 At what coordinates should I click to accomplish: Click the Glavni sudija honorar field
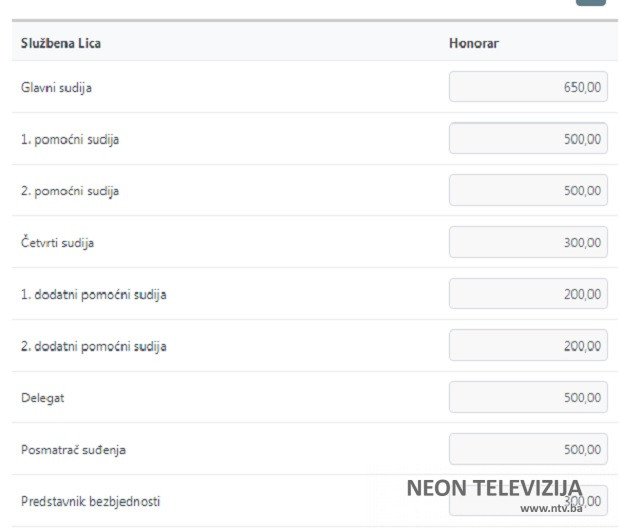point(528,87)
